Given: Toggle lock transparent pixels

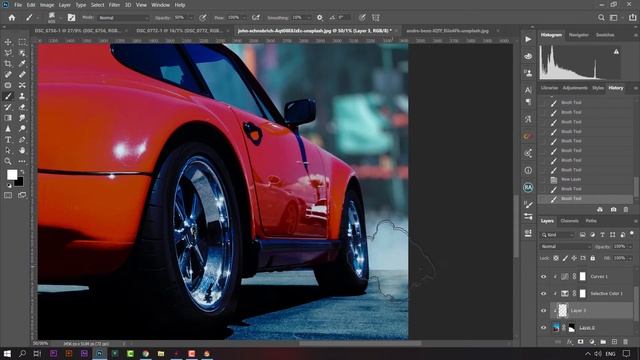Looking at the screenshot, I should tap(556, 258).
